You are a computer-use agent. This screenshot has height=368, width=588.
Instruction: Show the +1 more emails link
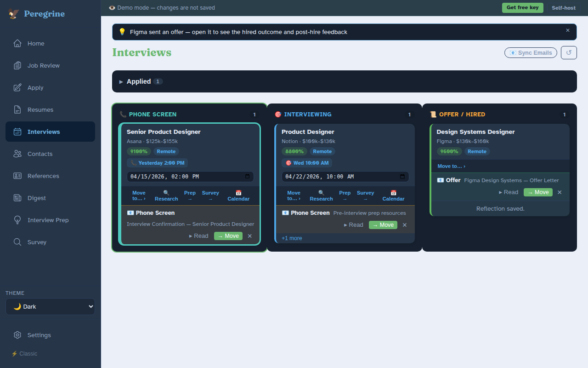point(292,238)
